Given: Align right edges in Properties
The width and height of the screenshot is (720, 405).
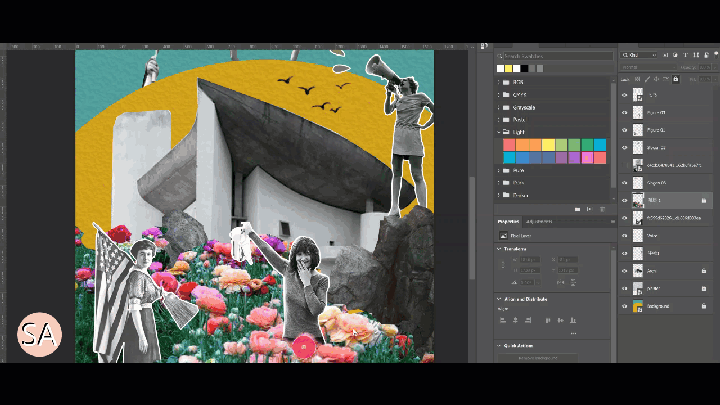Looking at the screenshot, I should pos(528,320).
